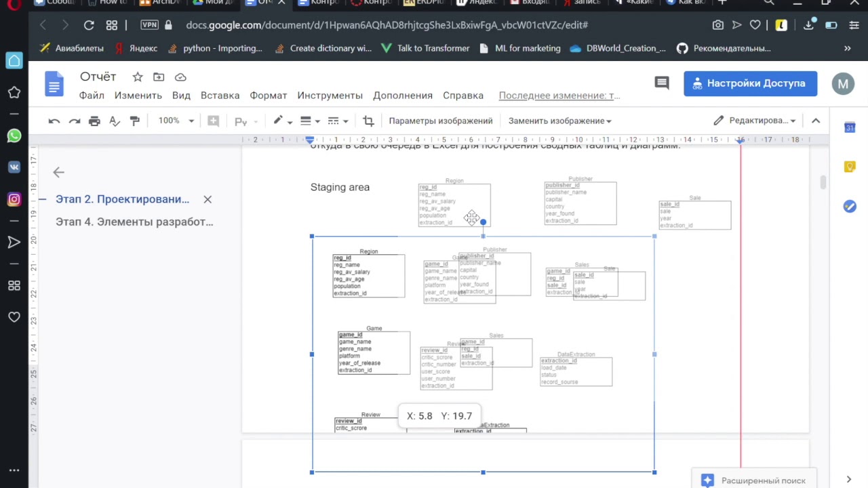Open browser downloads icon
Image resolution: width=868 pixels, height=488 pixels.
[808, 25]
